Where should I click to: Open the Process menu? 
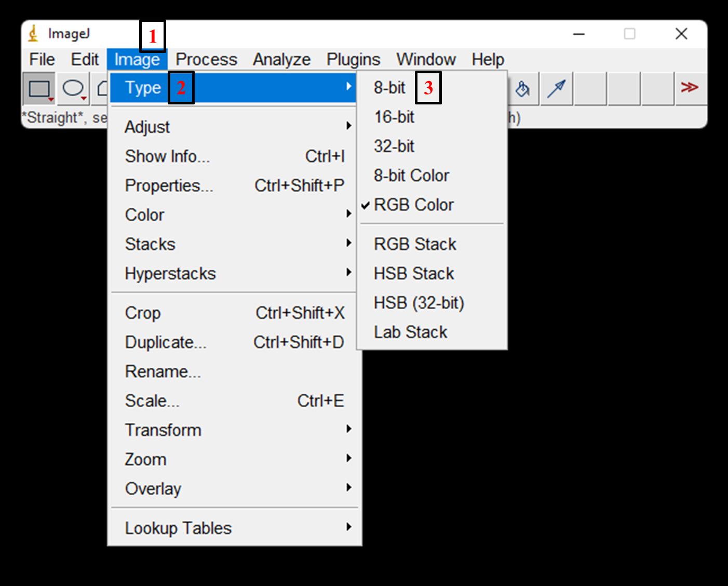(x=206, y=59)
